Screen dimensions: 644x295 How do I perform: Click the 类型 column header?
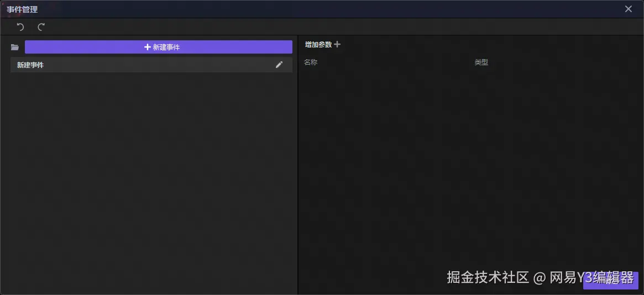point(481,62)
